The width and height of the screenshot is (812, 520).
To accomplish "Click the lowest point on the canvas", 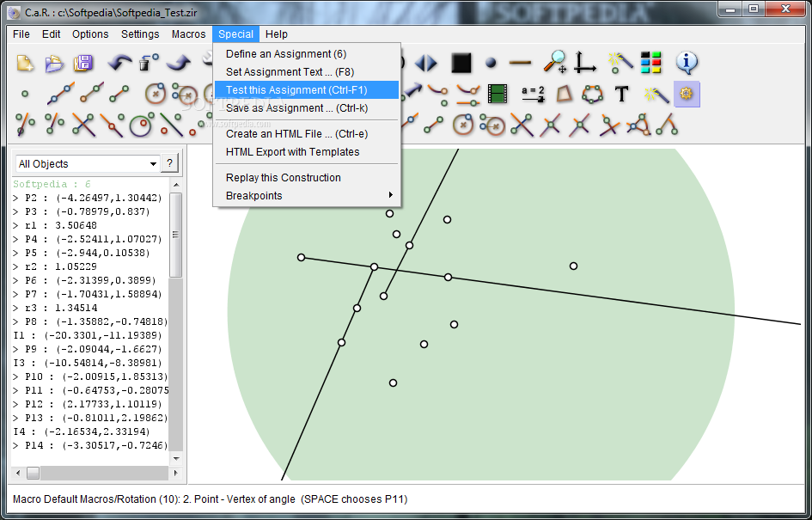I will (x=393, y=383).
